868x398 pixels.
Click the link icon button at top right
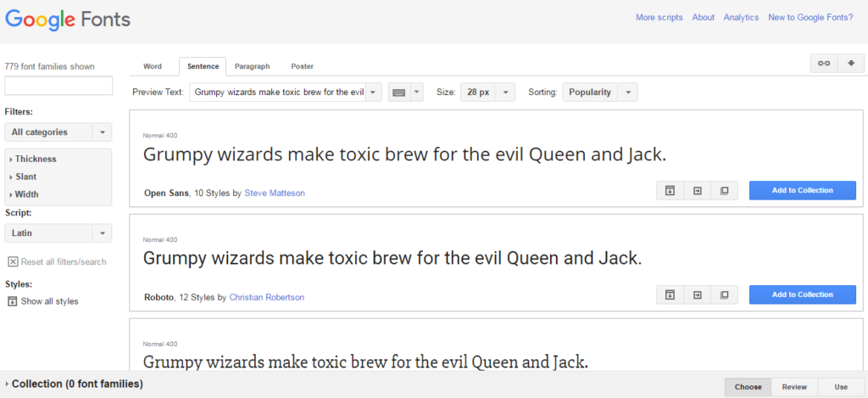tap(824, 64)
